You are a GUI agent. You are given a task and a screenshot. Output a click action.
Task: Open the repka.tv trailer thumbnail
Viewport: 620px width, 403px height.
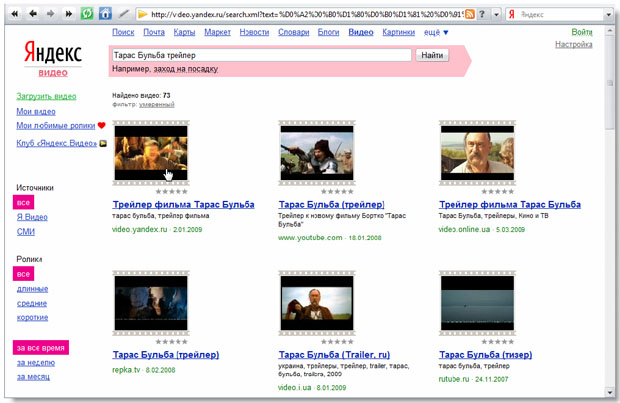(x=151, y=303)
